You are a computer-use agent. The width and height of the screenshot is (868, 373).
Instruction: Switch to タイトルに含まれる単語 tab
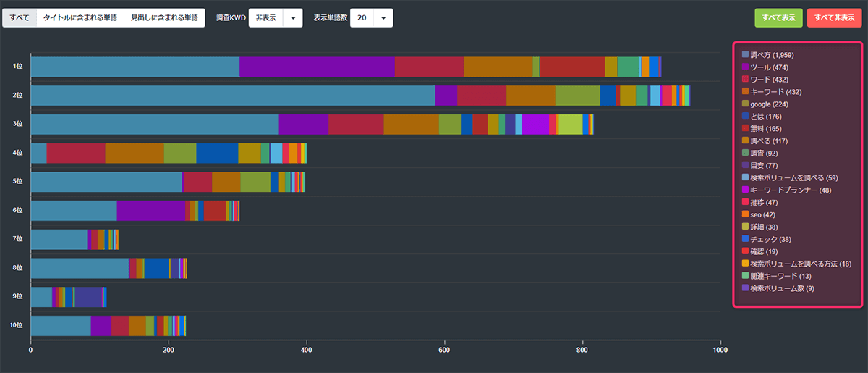[80, 18]
